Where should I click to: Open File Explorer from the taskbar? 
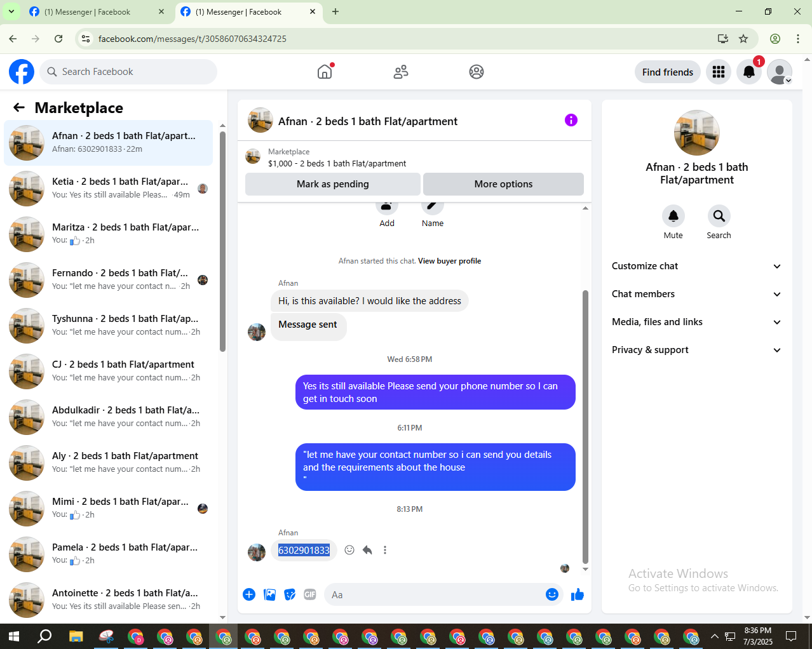[x=76, y=636]
